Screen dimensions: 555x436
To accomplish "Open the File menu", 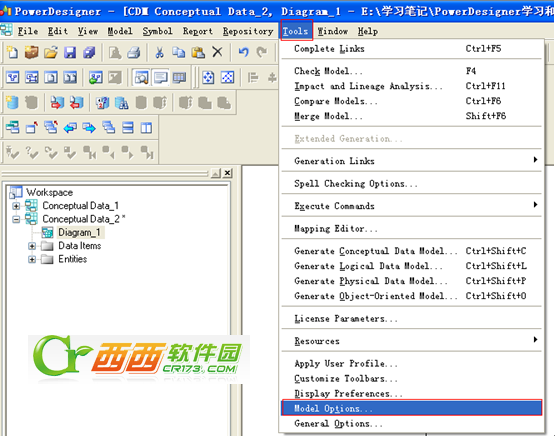I will point(28,31).
